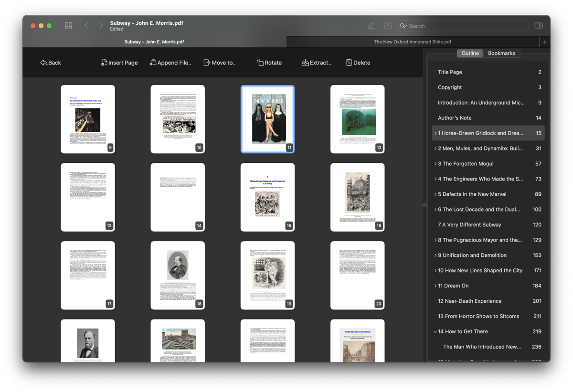
Task: Click the Delete page trash icon
Action: click(x=349, y=63)
